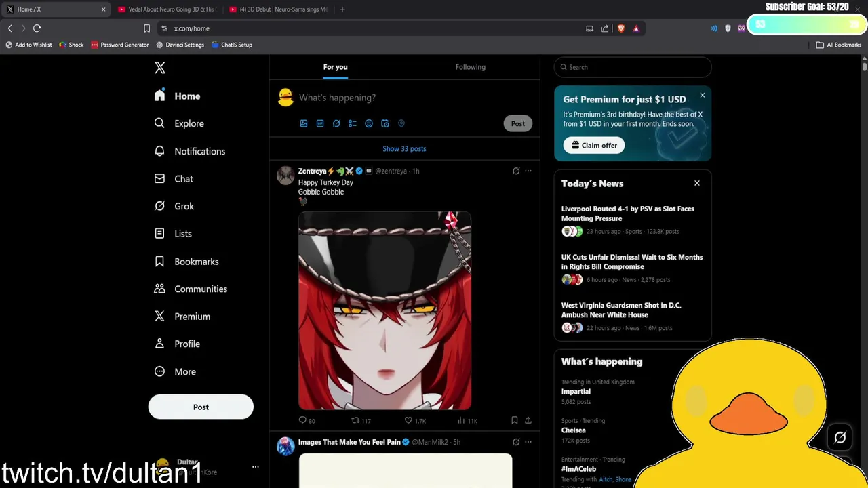Open Profile in the sidebar

(x=177, y=344)
